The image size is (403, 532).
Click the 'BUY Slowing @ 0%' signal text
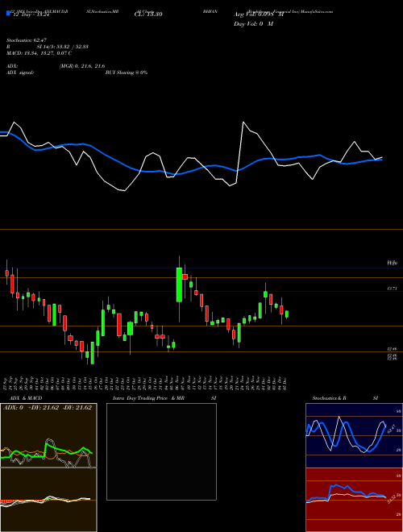[127, 73]
